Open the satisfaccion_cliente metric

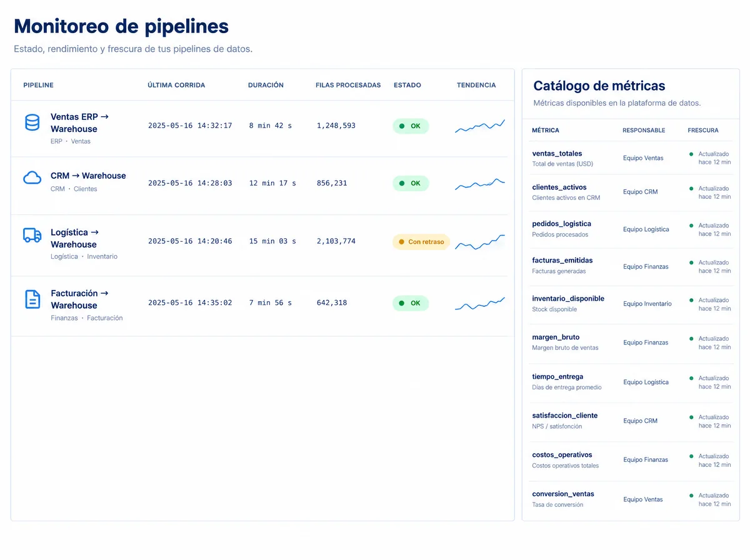click(565, 416)
